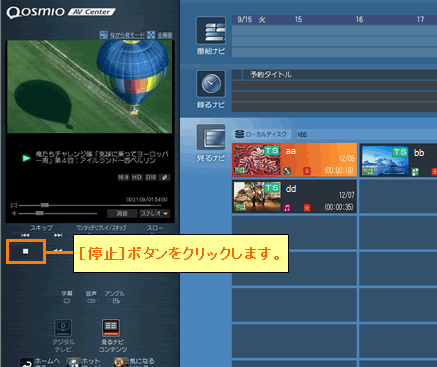Click the 12/07 date on recording dd
The height and width of the screenshot is (367, 437).
point(346,195)
